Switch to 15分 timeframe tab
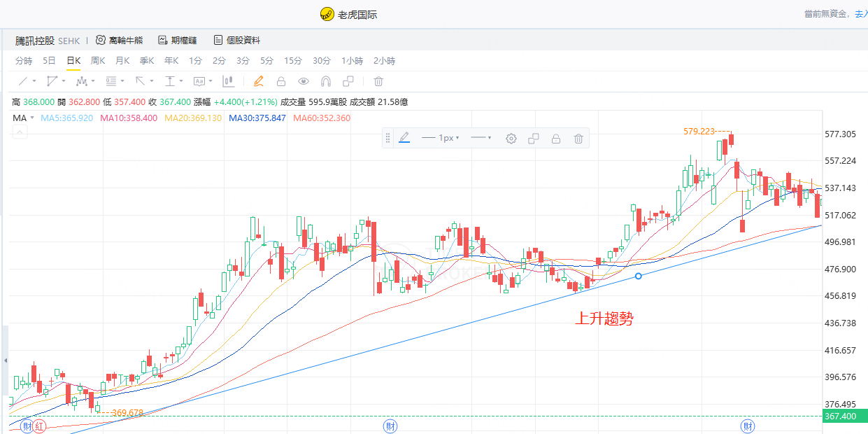Image resolution: width=868 pixels, height=434 pixels. point(293,61)
